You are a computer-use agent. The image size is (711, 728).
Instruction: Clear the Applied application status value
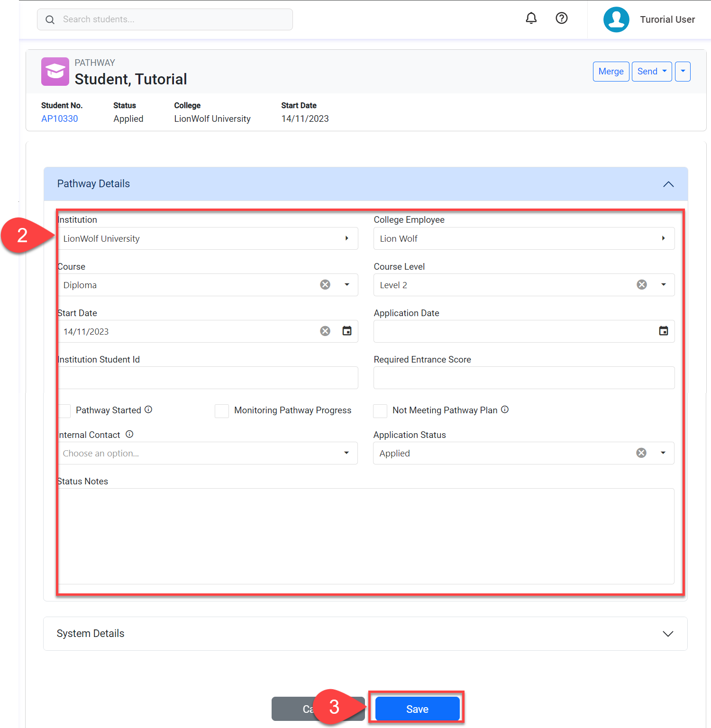[x=641, y=453]
